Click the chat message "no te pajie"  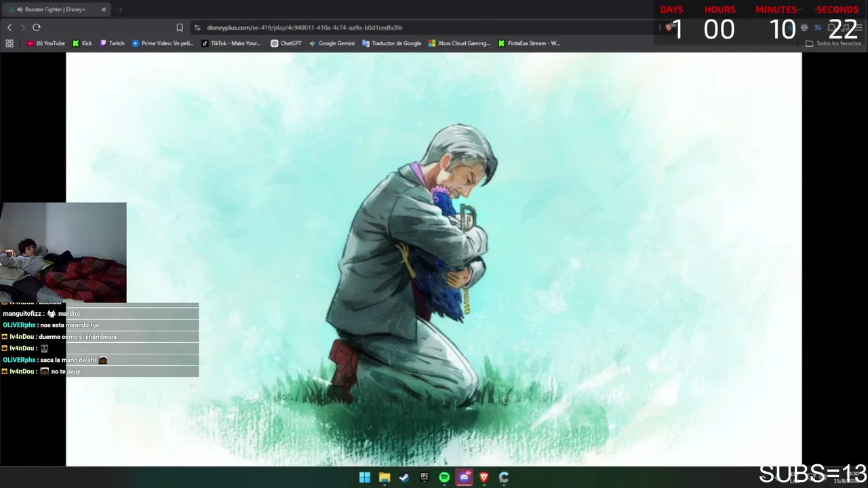(66, 371)
